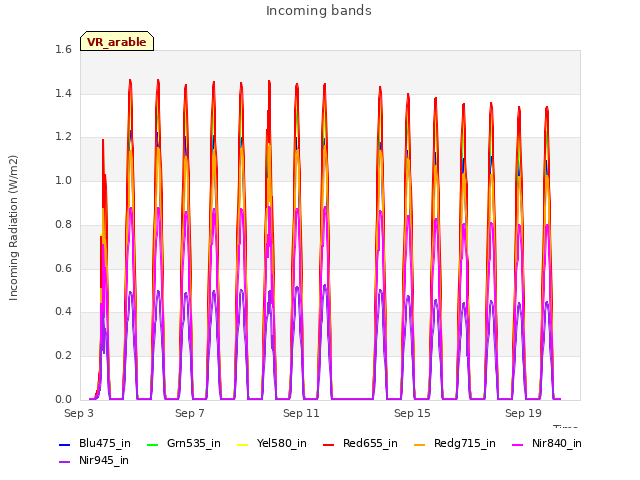Screen dimensions: 640x480
Task: Click the orange Redg715_in legend swatch
Action: 420,444
